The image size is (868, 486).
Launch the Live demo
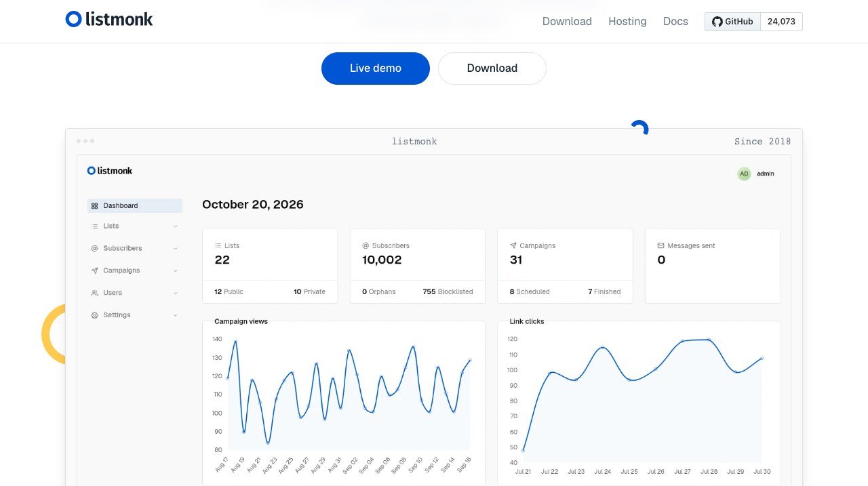click(376, 68)
